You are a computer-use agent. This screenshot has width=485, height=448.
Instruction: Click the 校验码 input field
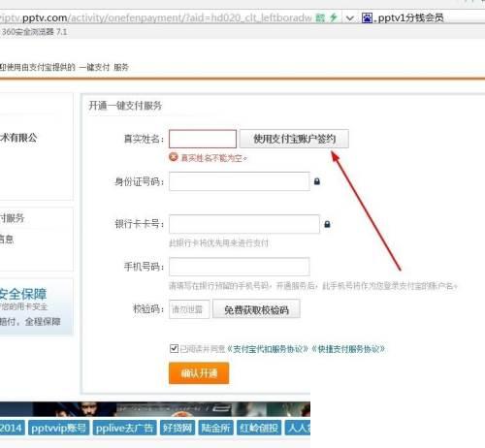coord(189,309)
